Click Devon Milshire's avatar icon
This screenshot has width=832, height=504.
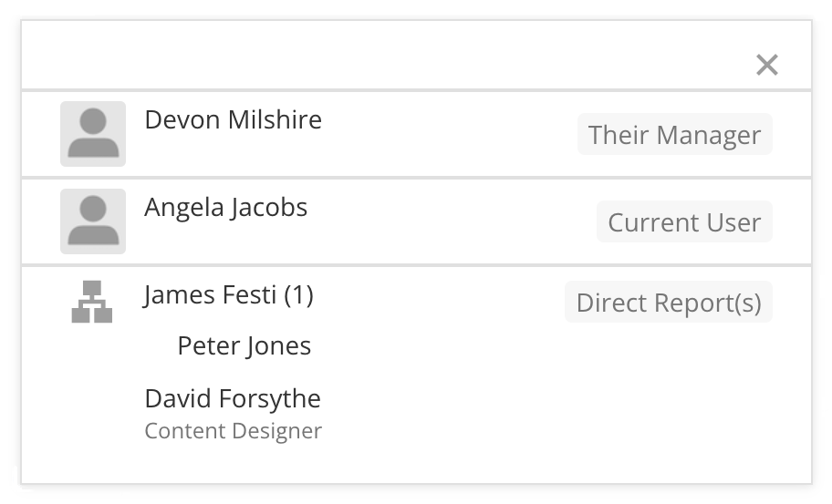[93, 134]
